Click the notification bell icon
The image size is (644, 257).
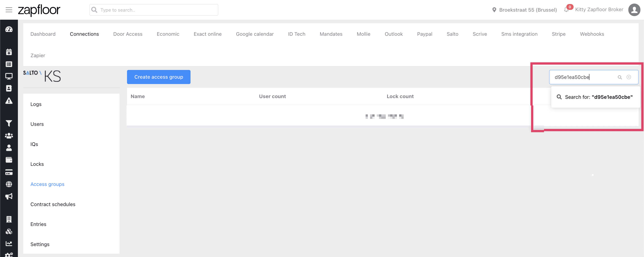point(566,10)
